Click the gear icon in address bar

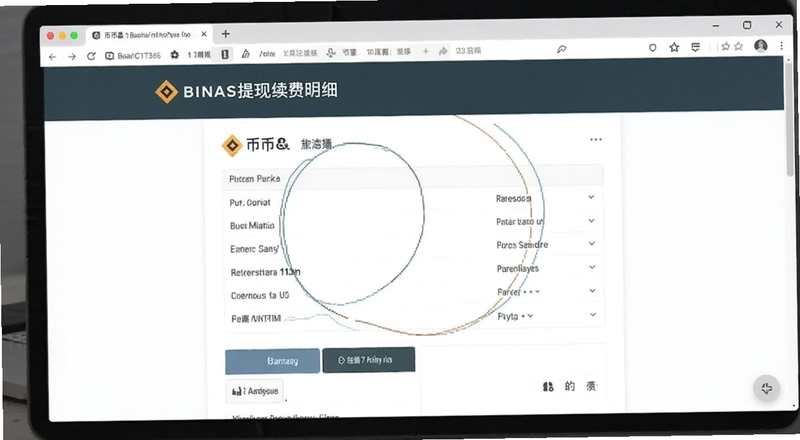click(x=174, y=55)
